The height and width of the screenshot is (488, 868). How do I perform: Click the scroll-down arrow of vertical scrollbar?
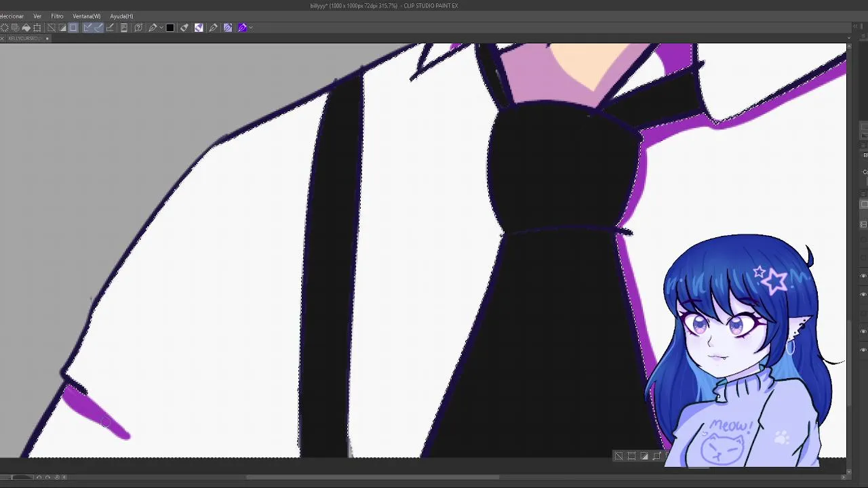click(x=849, y=470)
